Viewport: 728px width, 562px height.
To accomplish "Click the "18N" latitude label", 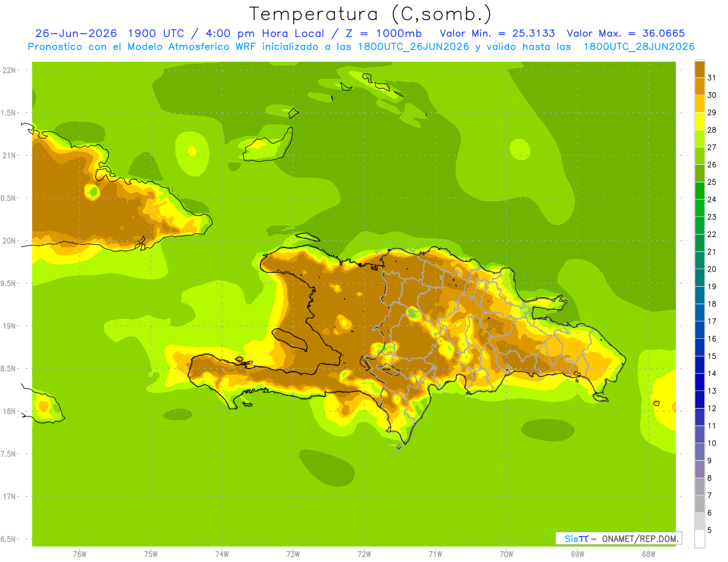I will (9, 411).
